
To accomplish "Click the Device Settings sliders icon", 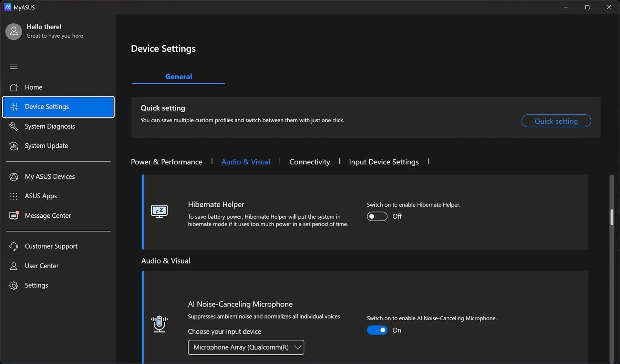I will click(14, 107).
